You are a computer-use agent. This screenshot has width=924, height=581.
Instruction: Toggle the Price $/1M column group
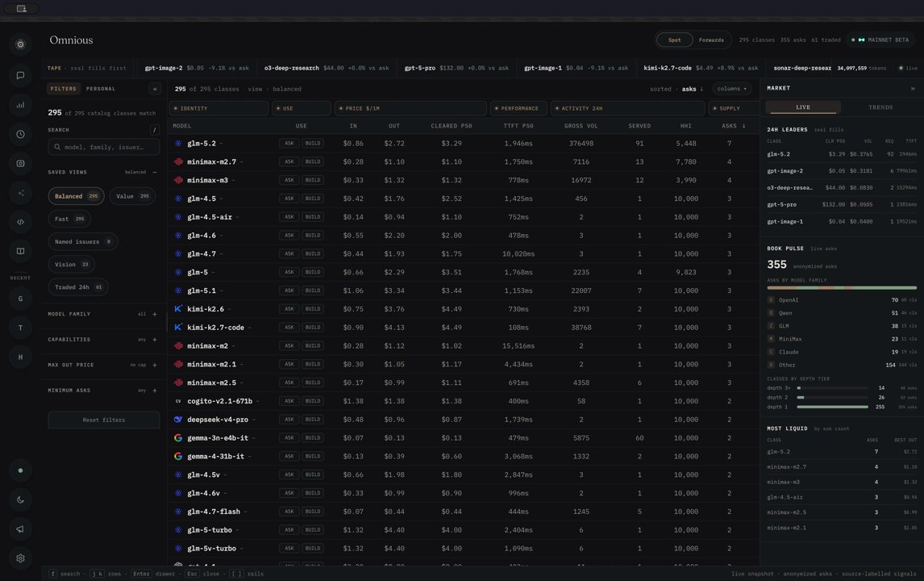click(x=410, y=108)
